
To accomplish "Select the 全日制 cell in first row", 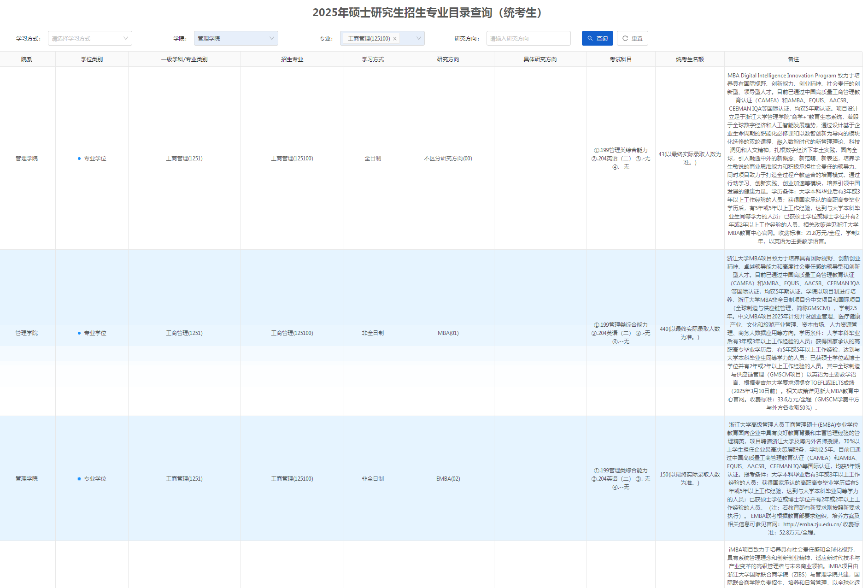I will click(373, 159).
